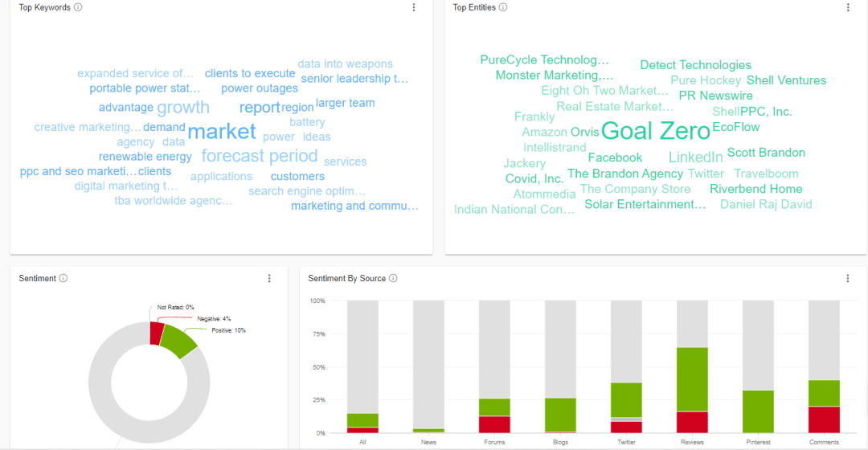Click keyword 'demand'
Viewport: 868px width, 450px height.
[164, 127]
